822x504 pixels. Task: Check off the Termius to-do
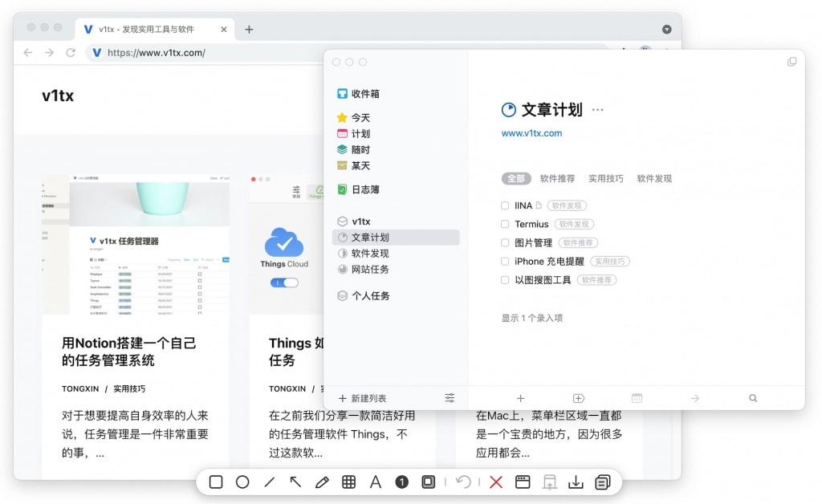(505, 224)
